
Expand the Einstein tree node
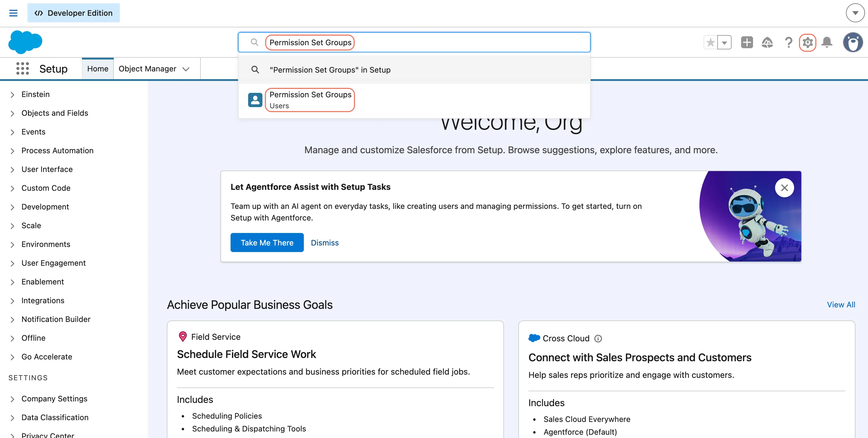pyautogui.click(x=13, y=95)
